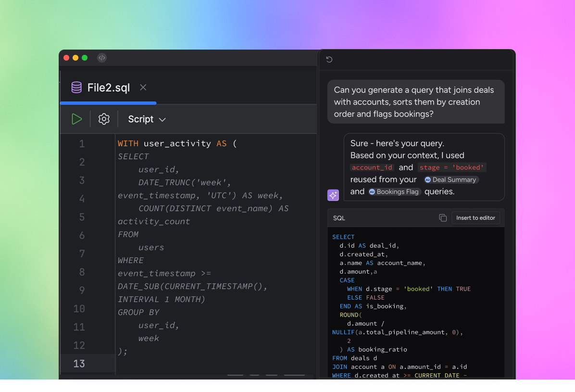
Task: Toggle the account_id context highlight
Action: 372,167
